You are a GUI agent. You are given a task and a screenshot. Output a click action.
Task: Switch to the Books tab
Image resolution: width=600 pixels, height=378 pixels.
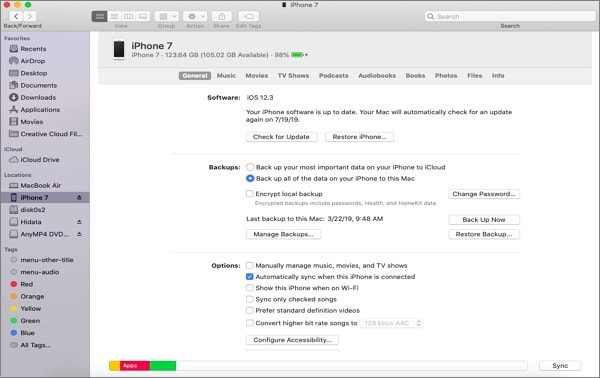coord(416,76)
